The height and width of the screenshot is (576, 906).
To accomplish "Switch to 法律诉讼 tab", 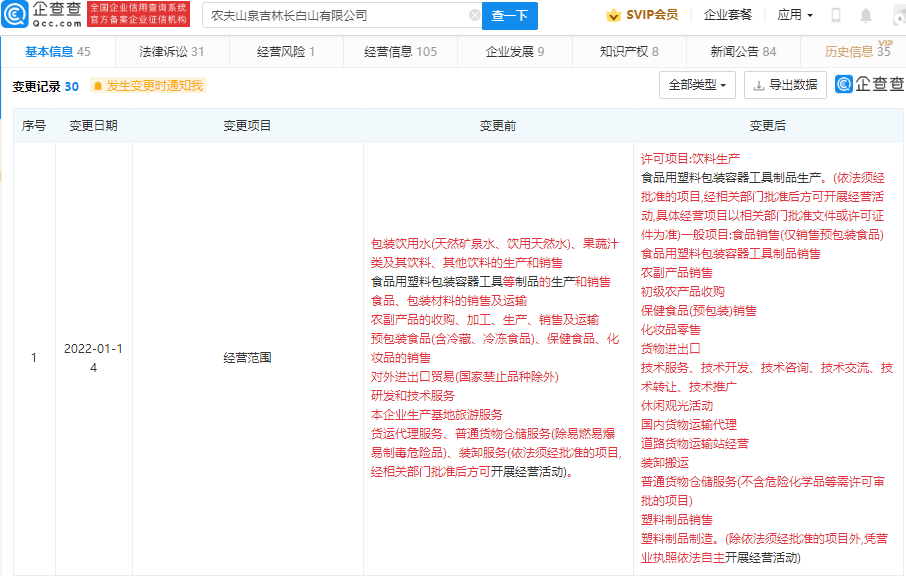I will [172, 51].
